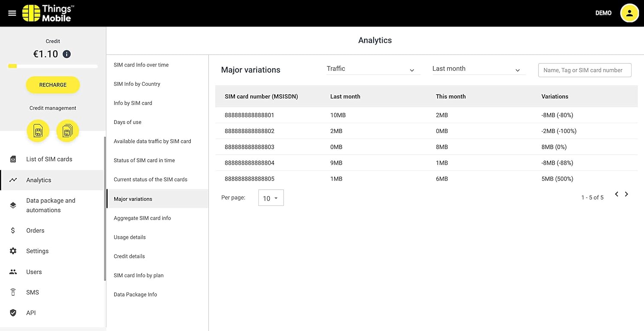Screen dimensions: 644x331
Task: Open the hamburger navigation menu
Action: point(12,13)
